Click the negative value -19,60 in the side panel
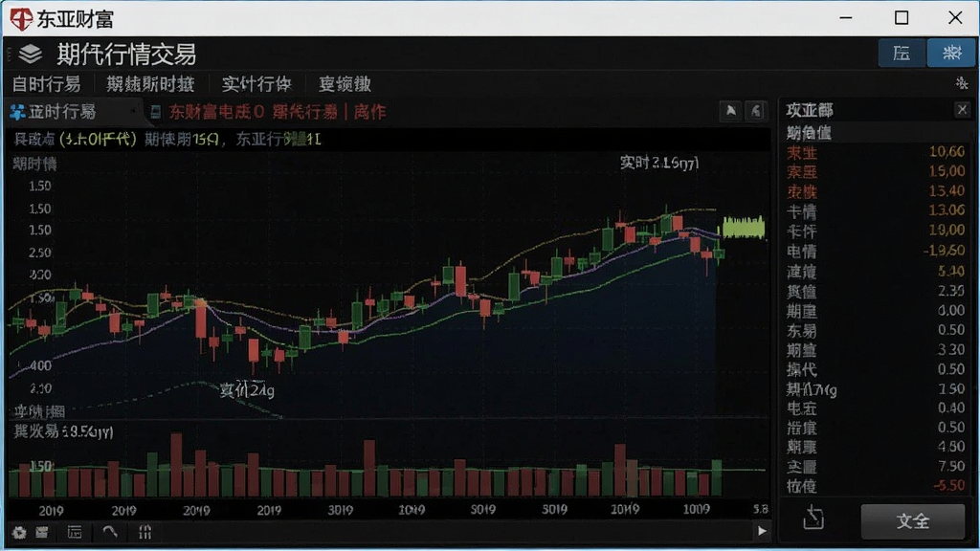 (945, 250)
